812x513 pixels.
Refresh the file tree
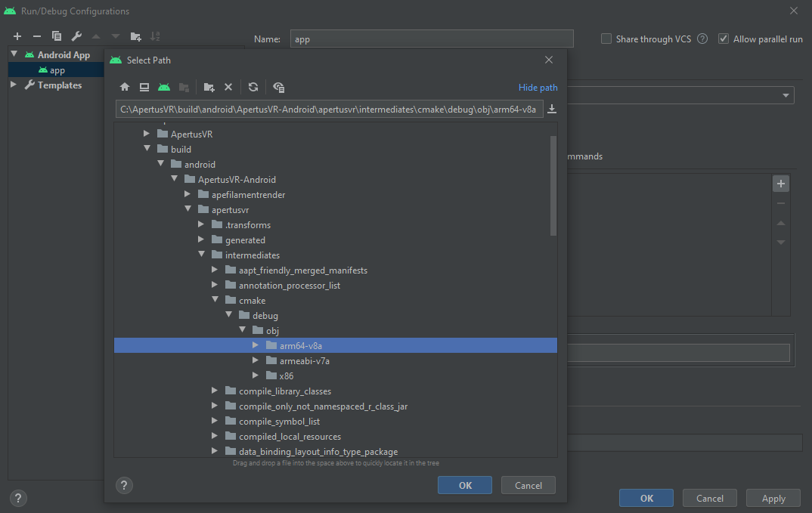[253, 87]
